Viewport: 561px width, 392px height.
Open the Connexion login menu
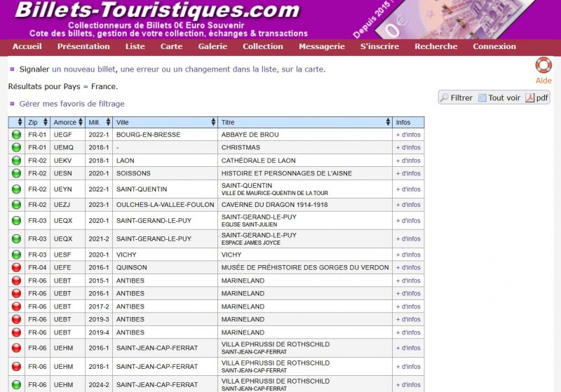[x=494, y=47]
